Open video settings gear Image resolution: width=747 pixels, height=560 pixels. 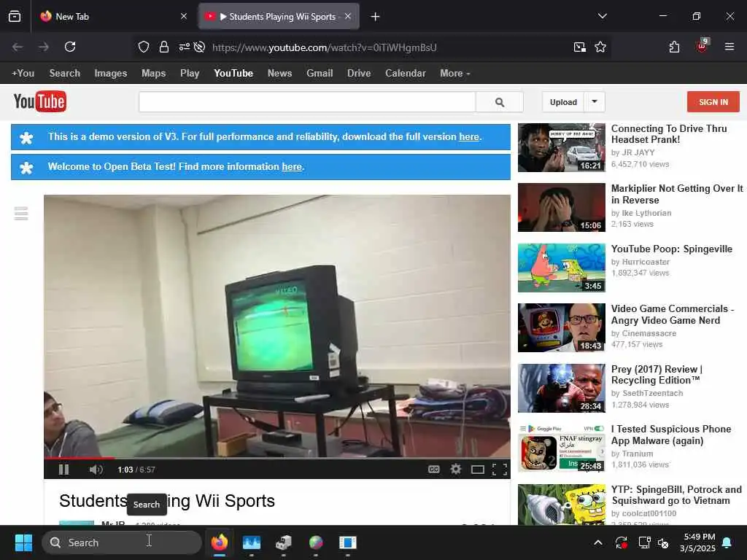[x=456, y=470]
